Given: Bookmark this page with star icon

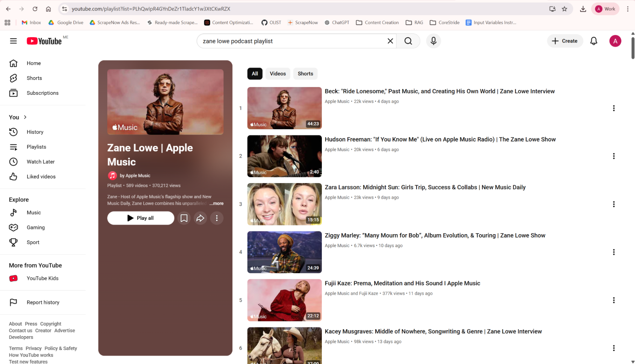Looking at the screenshot, I should point(564,9).
